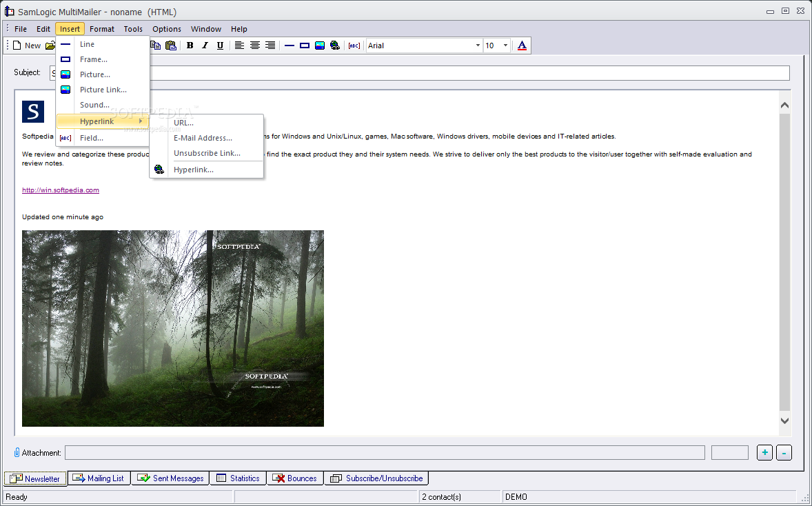This screenshot has height=506, width=812.
Task: Select Unsubscribe Link... submenu item
Action: (x=207, y=153)
